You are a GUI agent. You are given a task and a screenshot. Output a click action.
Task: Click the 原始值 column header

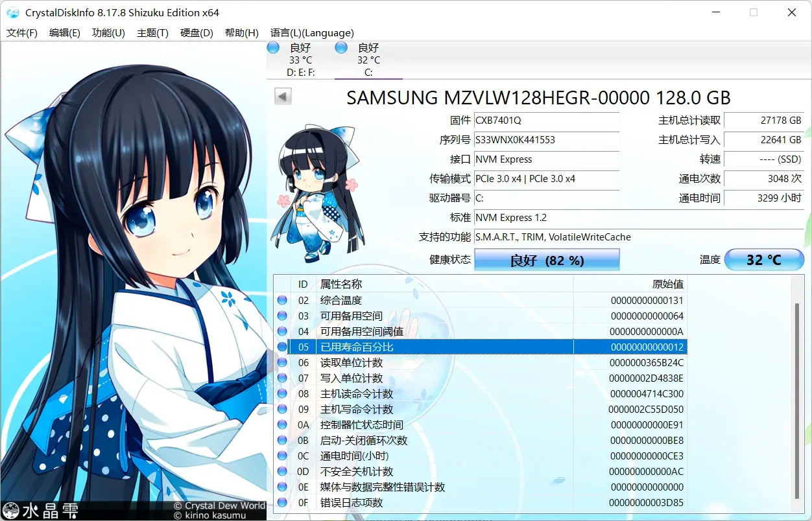(630, 284)
